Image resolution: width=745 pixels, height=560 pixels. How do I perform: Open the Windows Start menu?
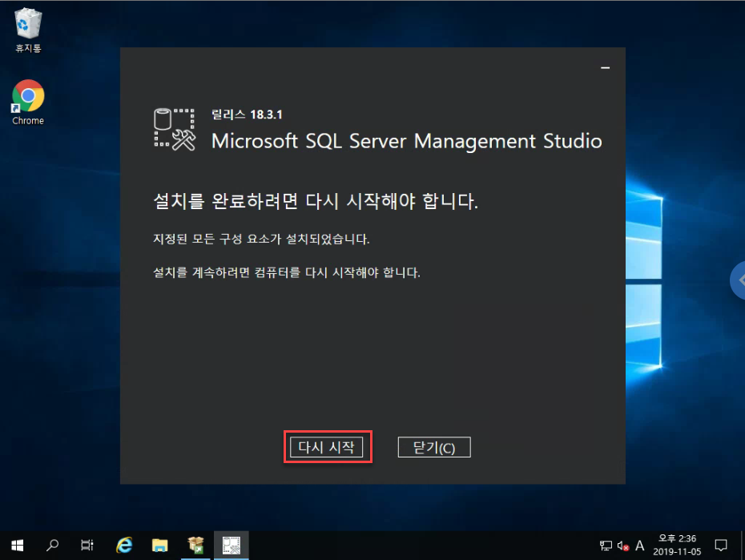point(17,546)
